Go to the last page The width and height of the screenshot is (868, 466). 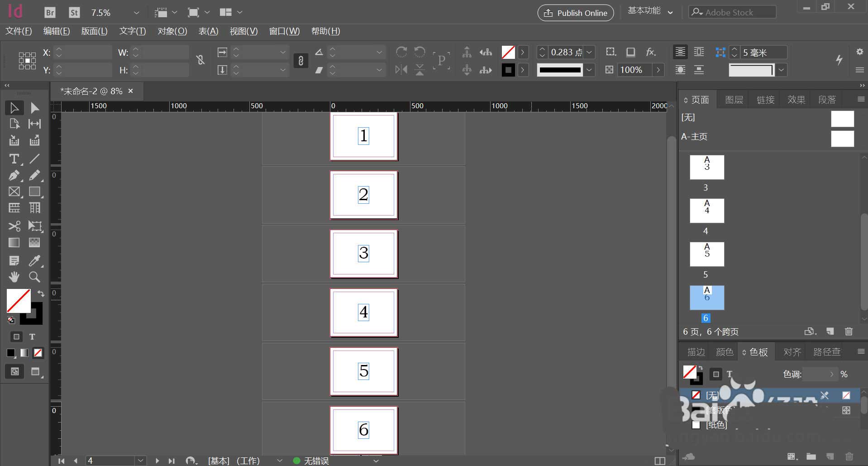tap(172, 461)
